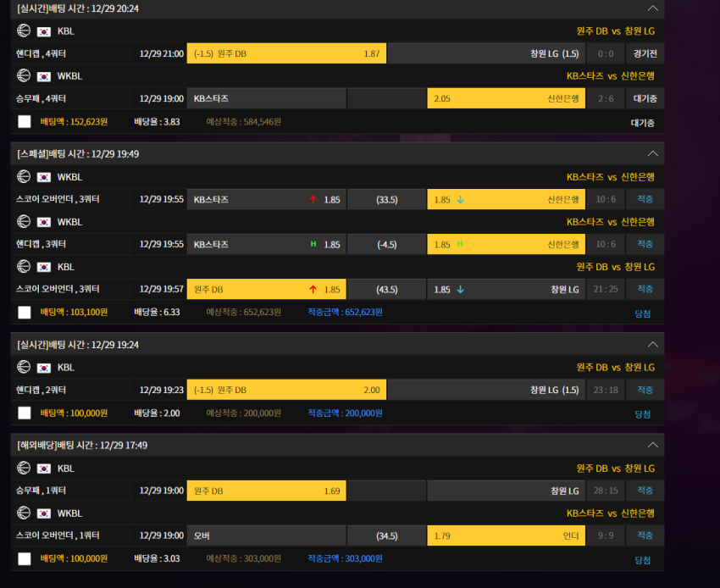Click the basketball icon in the WKBL row of the 20:24 slip
Screen dimensions: 720x588
tap(24, 75)
